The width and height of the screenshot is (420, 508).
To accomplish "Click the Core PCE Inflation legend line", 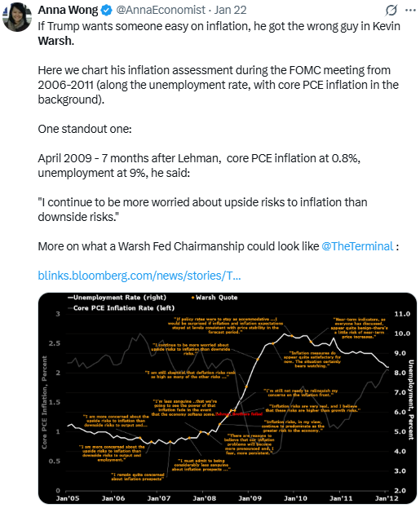I will point(70,307).
